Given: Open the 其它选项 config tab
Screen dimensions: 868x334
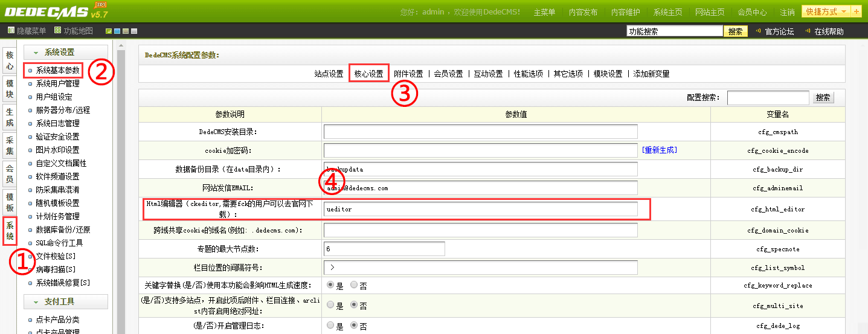Looking at the screenshot, I should tap(568, 74).
